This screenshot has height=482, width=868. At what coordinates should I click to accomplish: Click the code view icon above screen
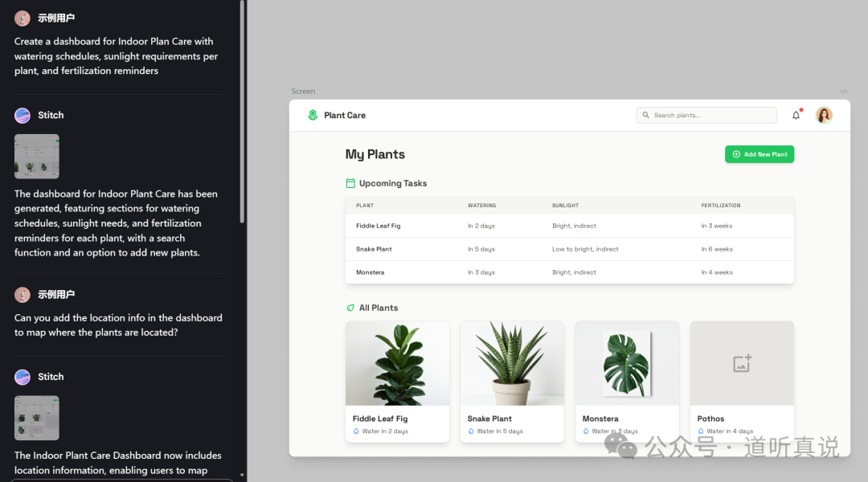coord(844,92)
